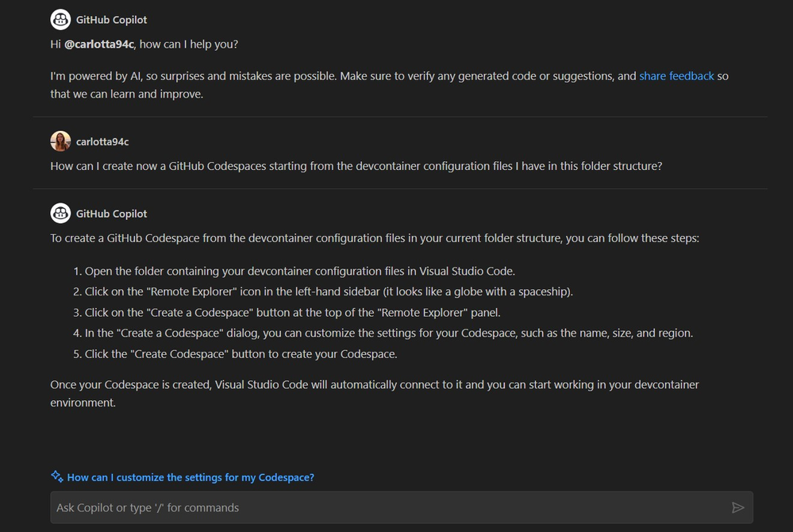Click step 2 mentioning the Remote Explorer icon
Image resolution: width=793 pixels, height=532 pixels.
[323, 291]
